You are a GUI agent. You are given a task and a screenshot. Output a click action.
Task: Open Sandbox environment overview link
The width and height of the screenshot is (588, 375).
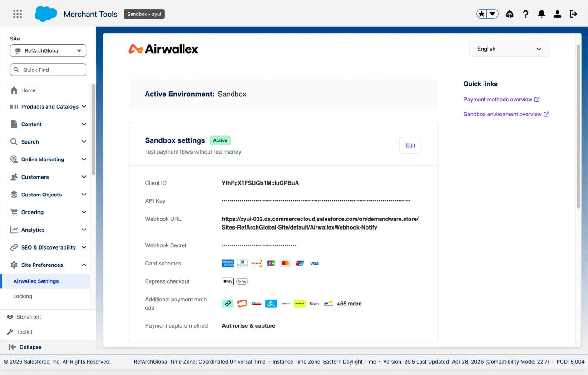point(506,115)
